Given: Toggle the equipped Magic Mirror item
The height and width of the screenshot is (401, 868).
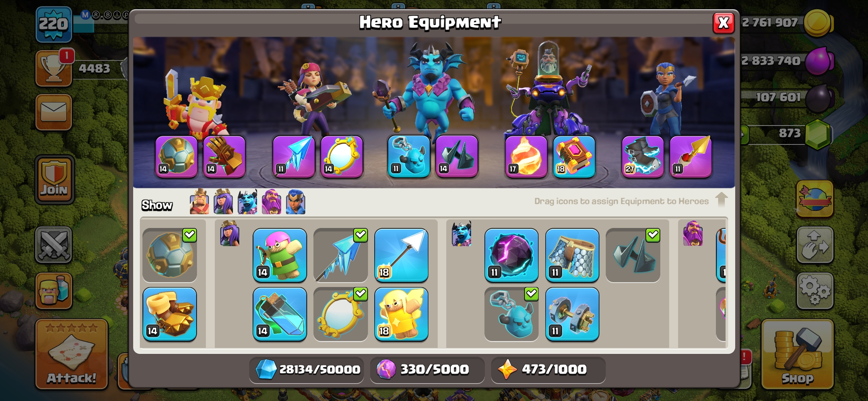Looking at the screenshot, I should [341, 314].
